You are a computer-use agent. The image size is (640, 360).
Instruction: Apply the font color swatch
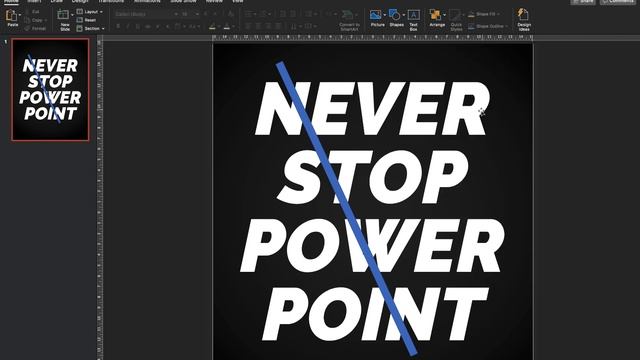click(x=227, y=27)
